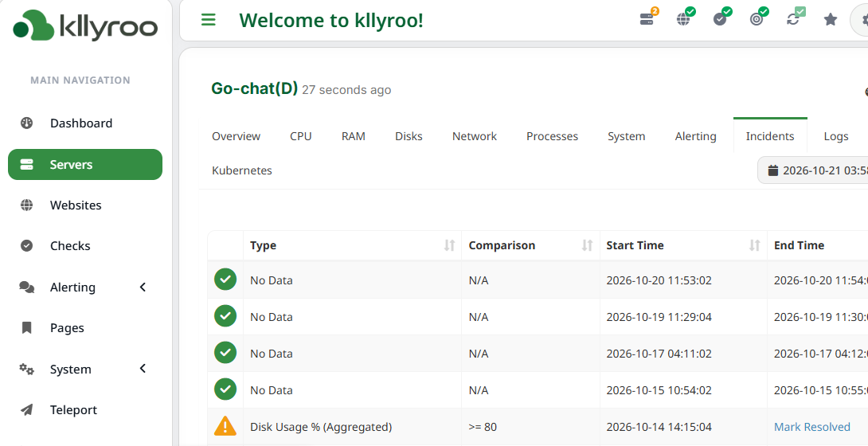This screenshot has width=868, height=446.
Task: Open the System tab in server view
Action: coord(626,136)
